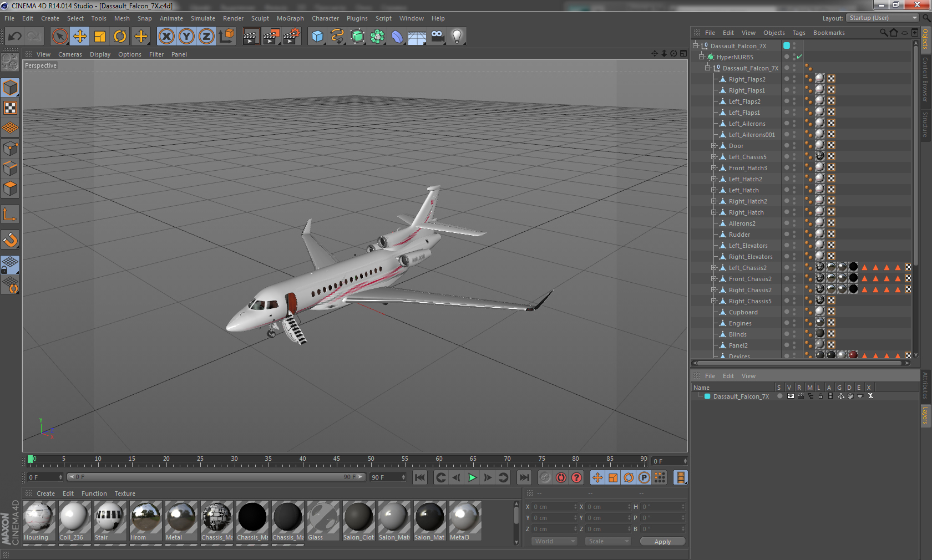Activate the Move tool

[x=80, y=37]
